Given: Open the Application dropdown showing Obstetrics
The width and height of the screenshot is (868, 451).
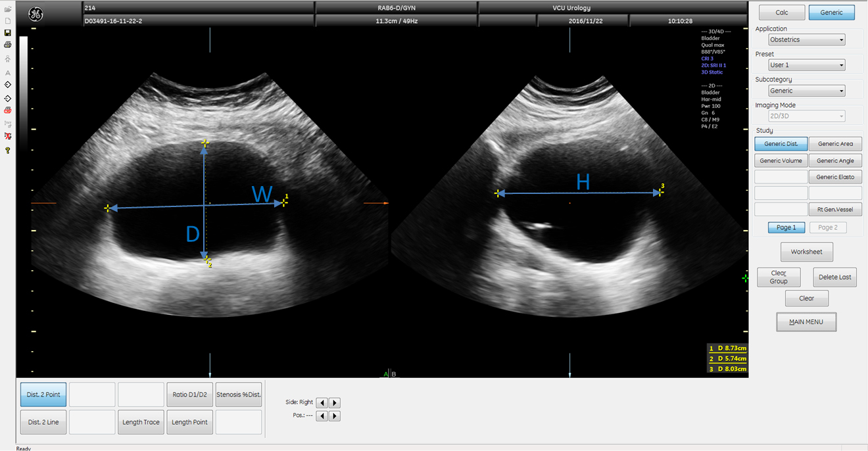Looking at the screenshot, I should click(x=807, y=39).
